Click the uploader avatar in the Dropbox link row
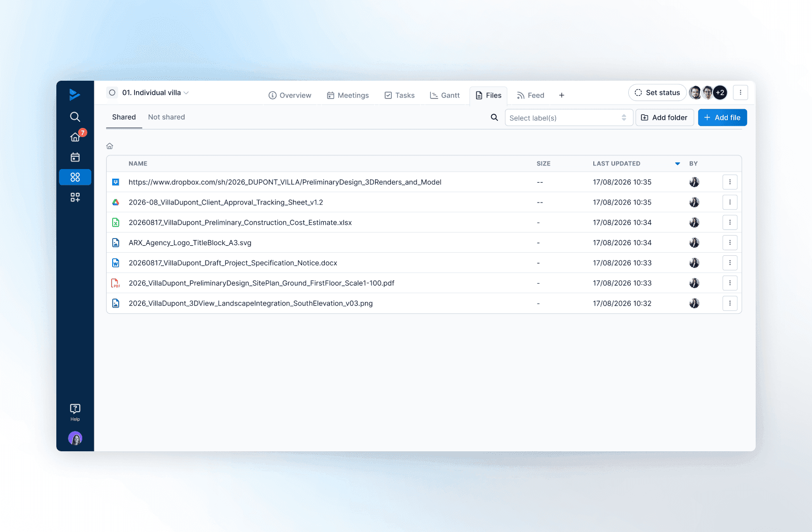 click(694, 182)
